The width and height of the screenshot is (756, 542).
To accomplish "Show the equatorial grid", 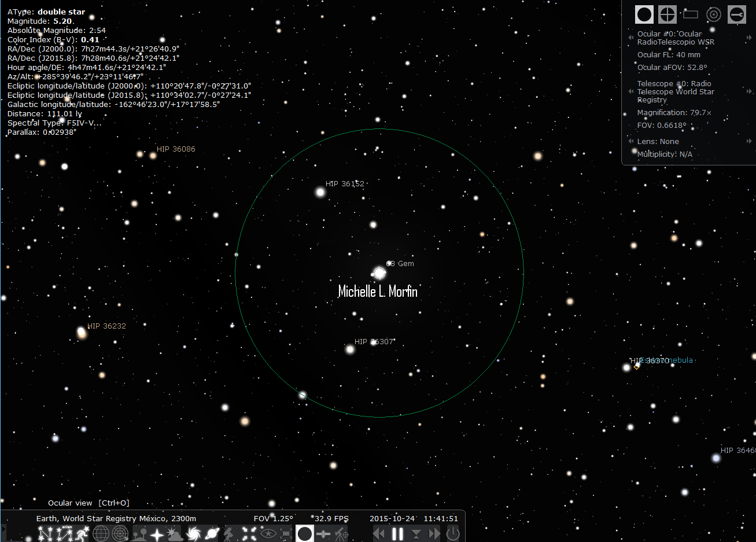I will click(x=101, y=533).
